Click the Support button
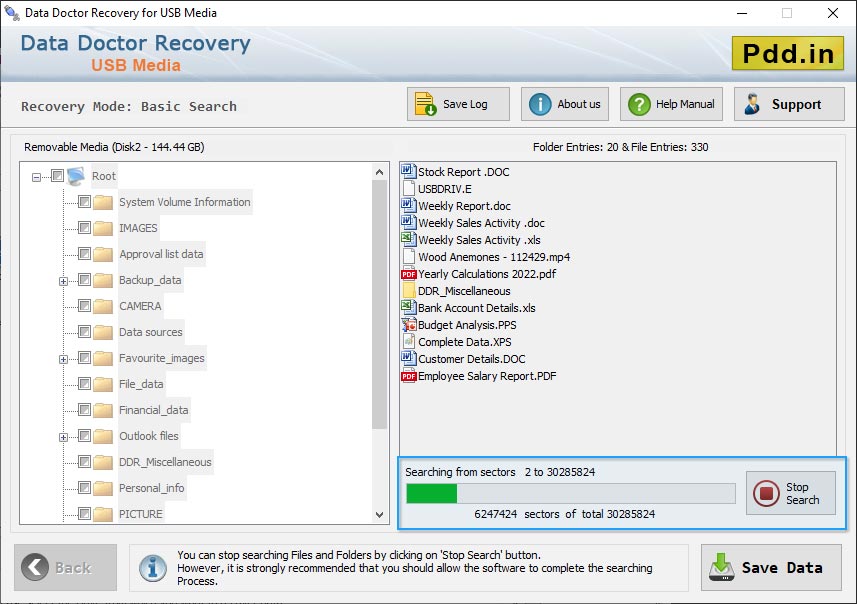Screen dimensions: 857x604 pos(789,104)
